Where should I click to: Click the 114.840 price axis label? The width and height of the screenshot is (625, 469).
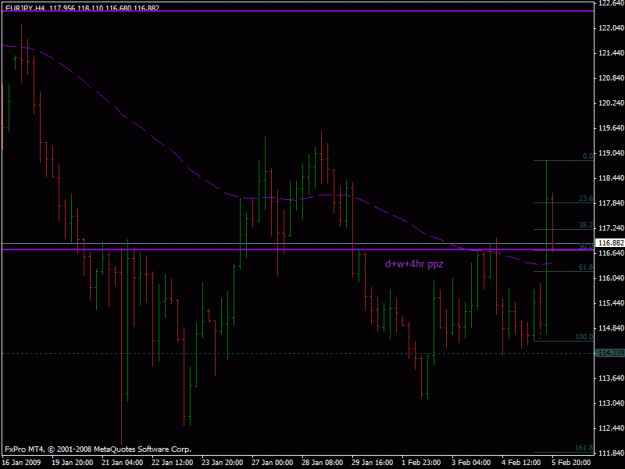coord(611,328)
